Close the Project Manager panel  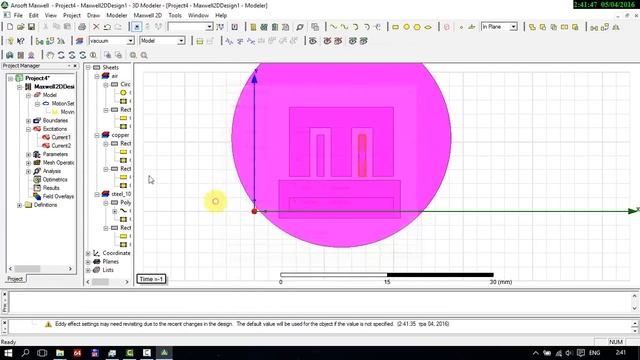tap(75, 66)
